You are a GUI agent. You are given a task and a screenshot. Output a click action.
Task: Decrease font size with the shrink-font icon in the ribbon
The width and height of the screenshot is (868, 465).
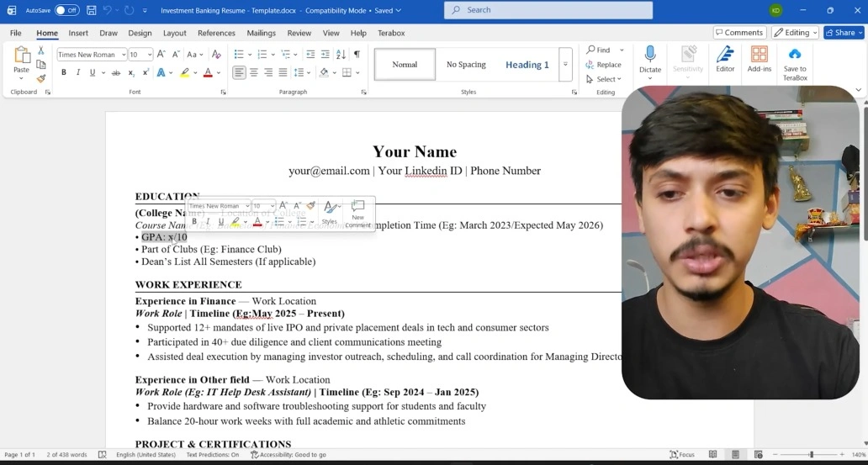[x=176, y=55]
